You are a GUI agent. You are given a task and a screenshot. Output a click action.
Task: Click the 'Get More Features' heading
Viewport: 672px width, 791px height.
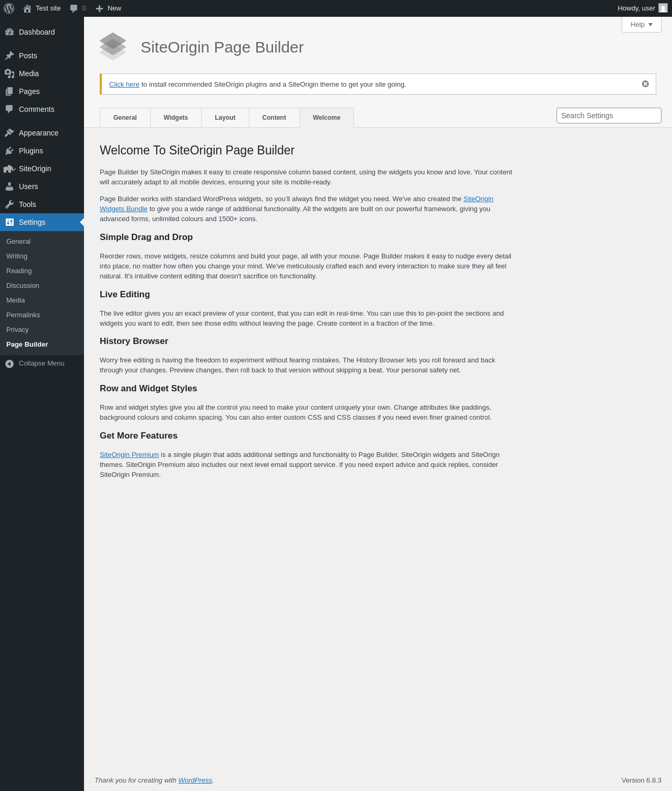[x=139, y=436]
